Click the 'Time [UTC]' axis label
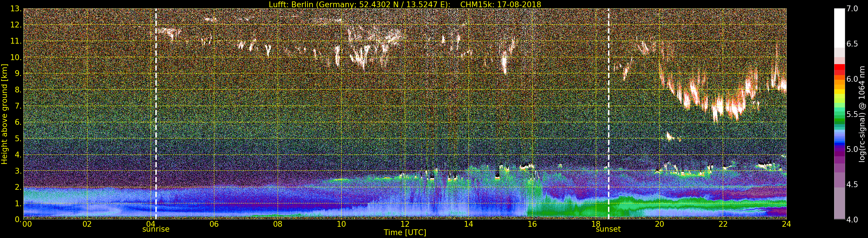Screen dimensions: 868x238 (405, 233)
